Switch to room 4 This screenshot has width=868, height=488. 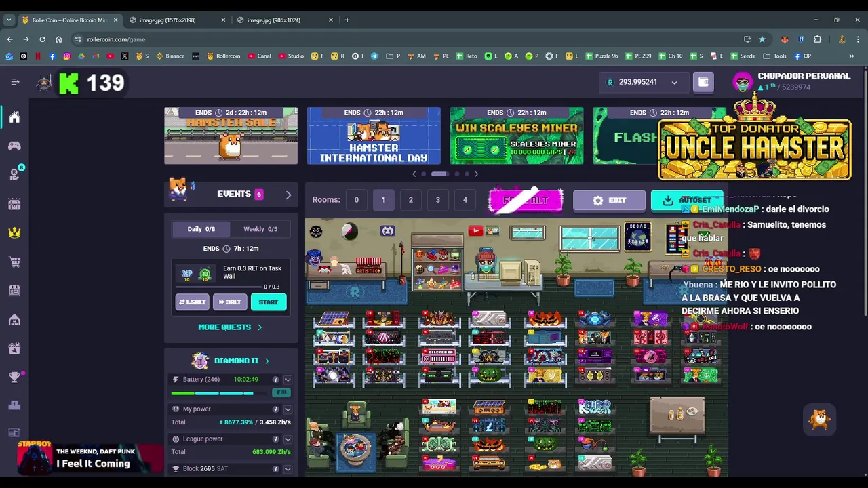coord(465,200)
